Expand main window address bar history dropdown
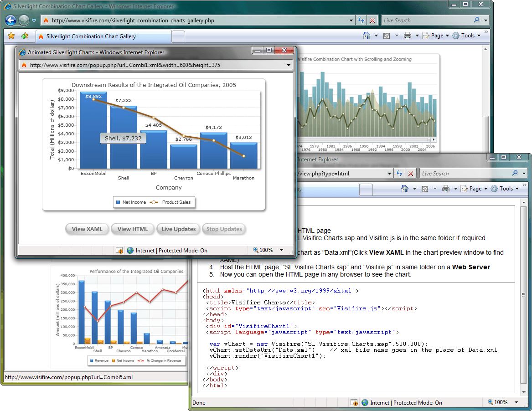 (351, 21)
